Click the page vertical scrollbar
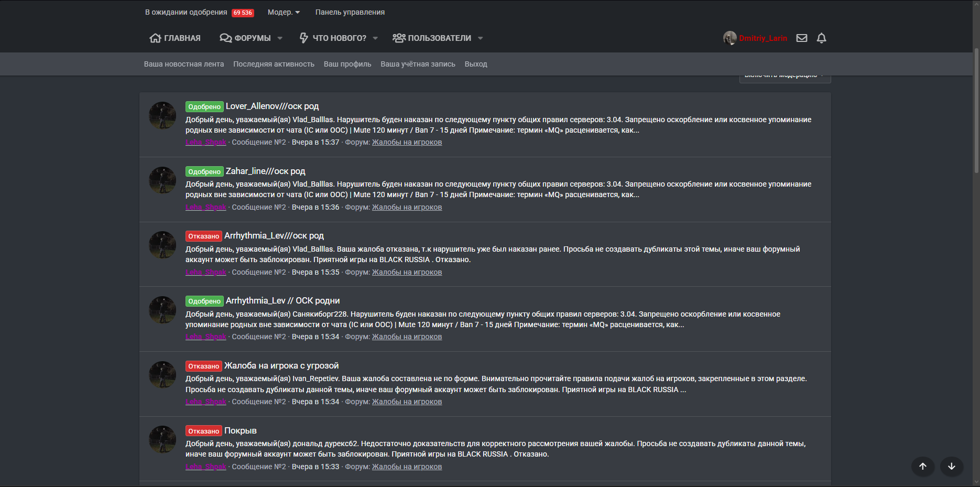This screenshot has width=980, height=487. (x=976, y=110)
